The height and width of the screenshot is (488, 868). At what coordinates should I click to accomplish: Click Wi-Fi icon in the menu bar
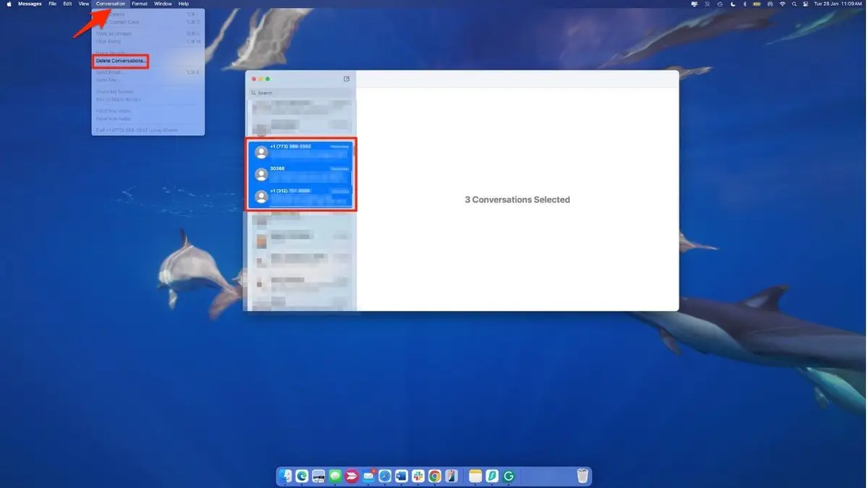pos(782,4)
